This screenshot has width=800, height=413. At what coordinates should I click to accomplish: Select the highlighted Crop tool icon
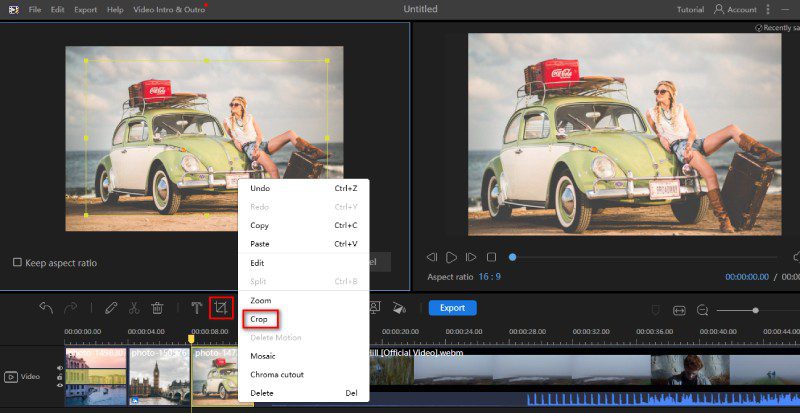pos(221,308)
